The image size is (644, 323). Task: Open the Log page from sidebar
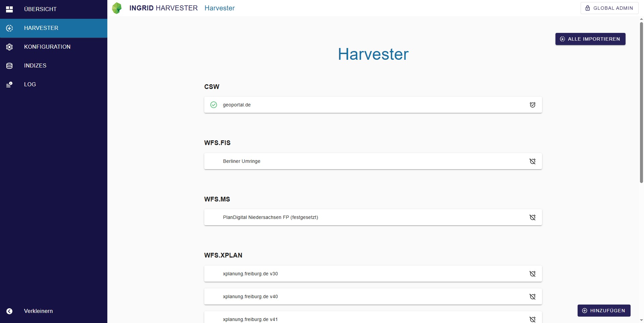tap(30, 84)
